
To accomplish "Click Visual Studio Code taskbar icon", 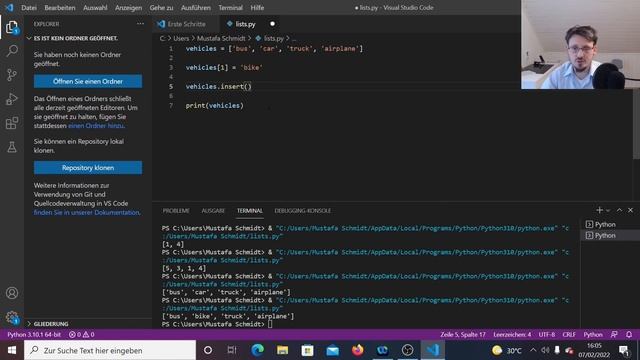I will click(433, 350).
